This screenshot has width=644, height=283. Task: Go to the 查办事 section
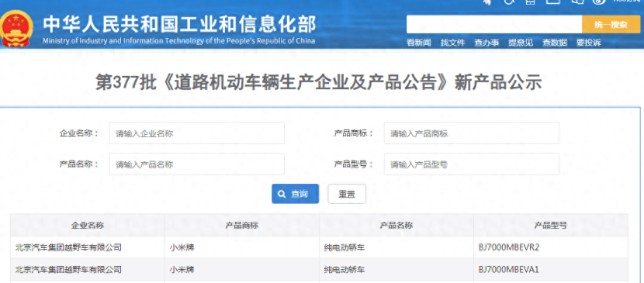click(486, 42)
